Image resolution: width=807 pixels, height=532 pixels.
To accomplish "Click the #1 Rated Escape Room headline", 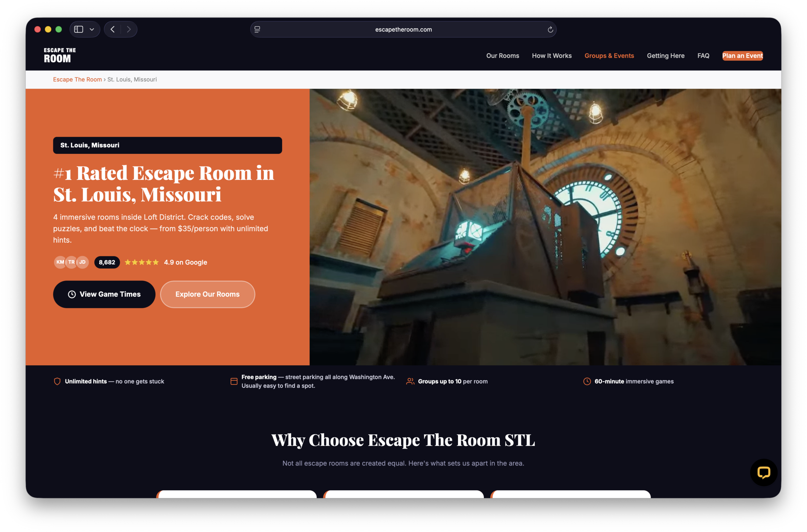I will [x=164, y=183].
